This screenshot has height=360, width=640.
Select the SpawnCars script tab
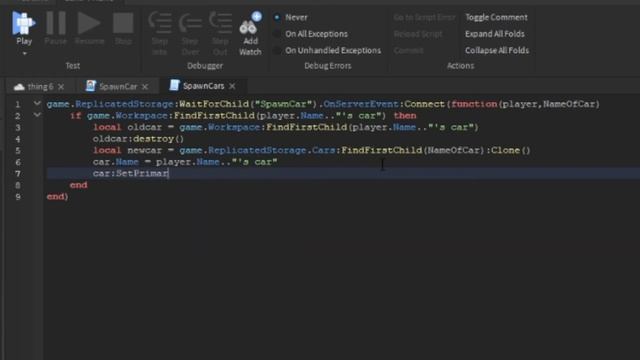203,86
